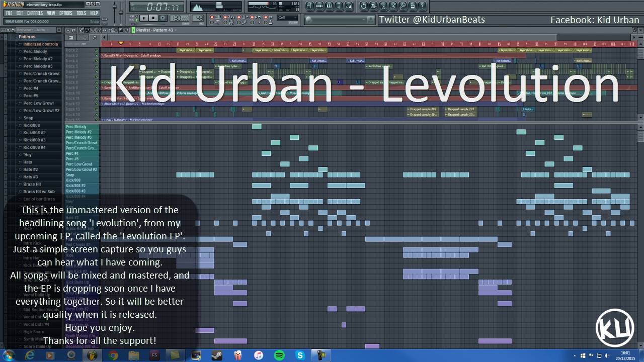Open the FILE menu
The image size is (644, 362).
click(9, 13)
